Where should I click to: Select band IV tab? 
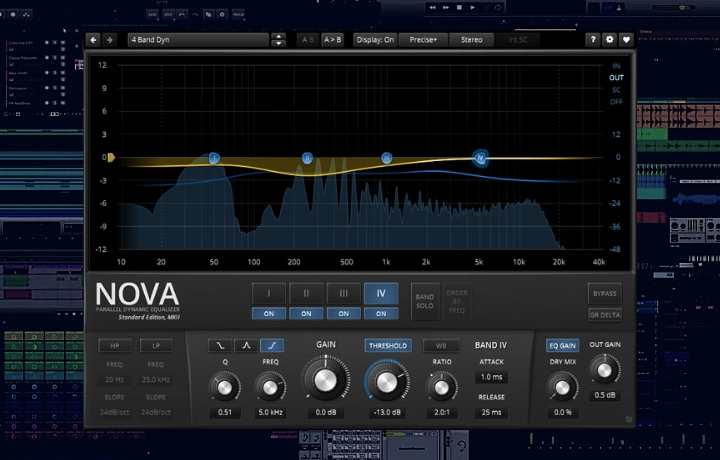(381, 293)
